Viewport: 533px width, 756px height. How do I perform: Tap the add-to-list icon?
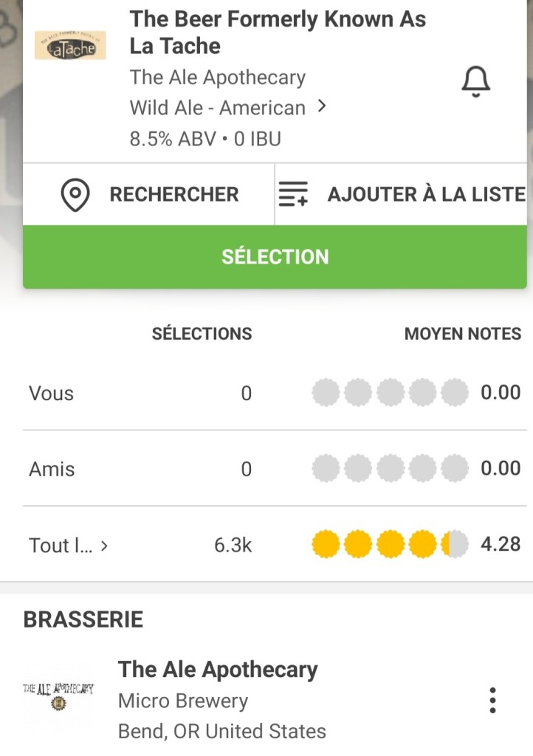click(293, 195)
